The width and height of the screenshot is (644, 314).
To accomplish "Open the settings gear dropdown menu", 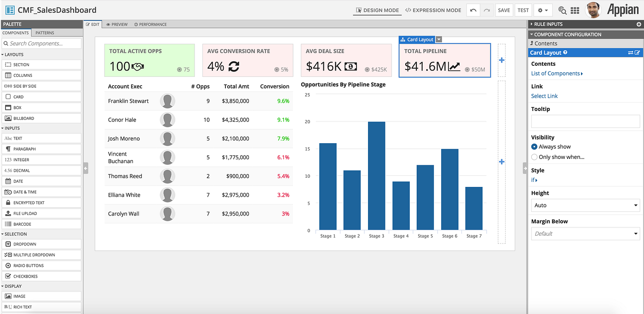I will [543, 10].
